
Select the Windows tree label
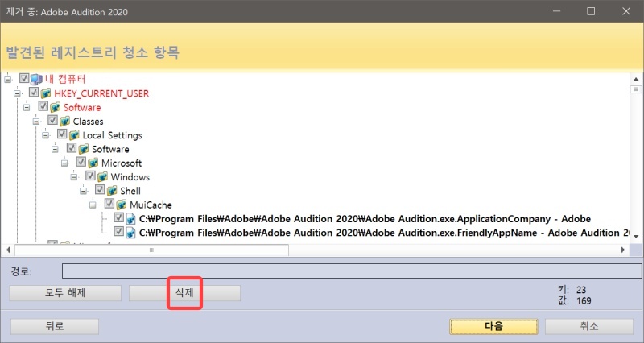pos(130,177)
